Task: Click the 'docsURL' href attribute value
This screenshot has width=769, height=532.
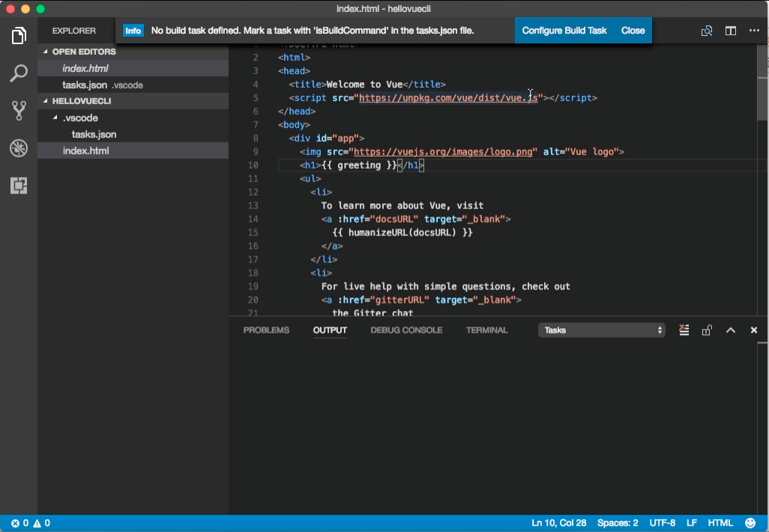Action: (x=394, y=220)
